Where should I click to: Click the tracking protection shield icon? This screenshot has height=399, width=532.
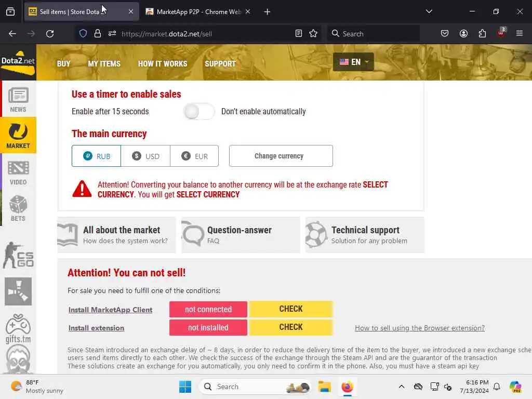[x=83, y=34]
